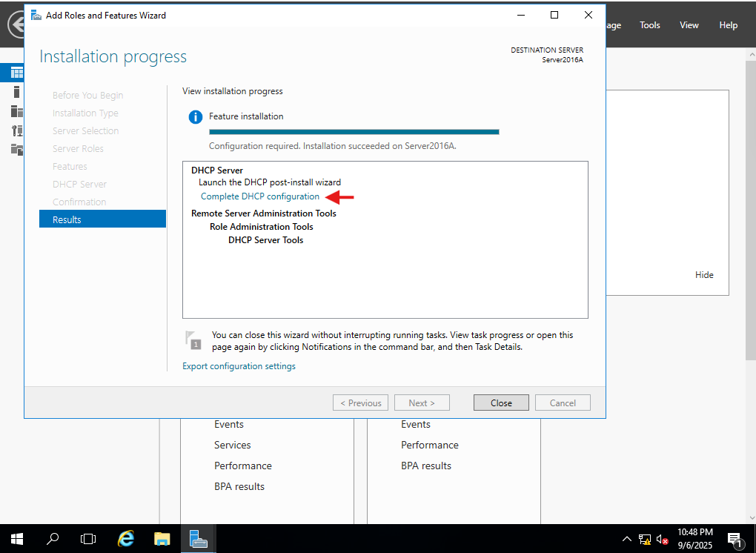Click DHCP Server Tools entry
This screenshot has width=756, height=553.
click(x=265, y=240)
